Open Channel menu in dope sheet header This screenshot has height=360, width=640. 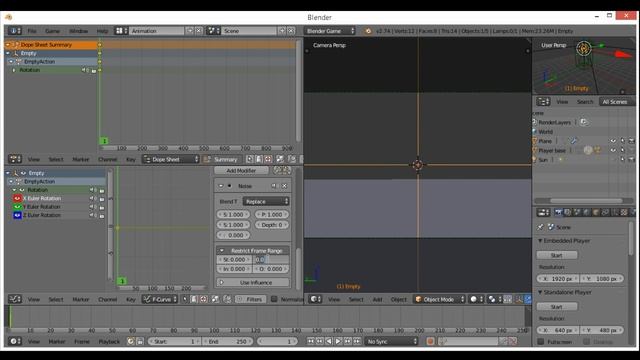pyautogui.click(x=108, y=160)
